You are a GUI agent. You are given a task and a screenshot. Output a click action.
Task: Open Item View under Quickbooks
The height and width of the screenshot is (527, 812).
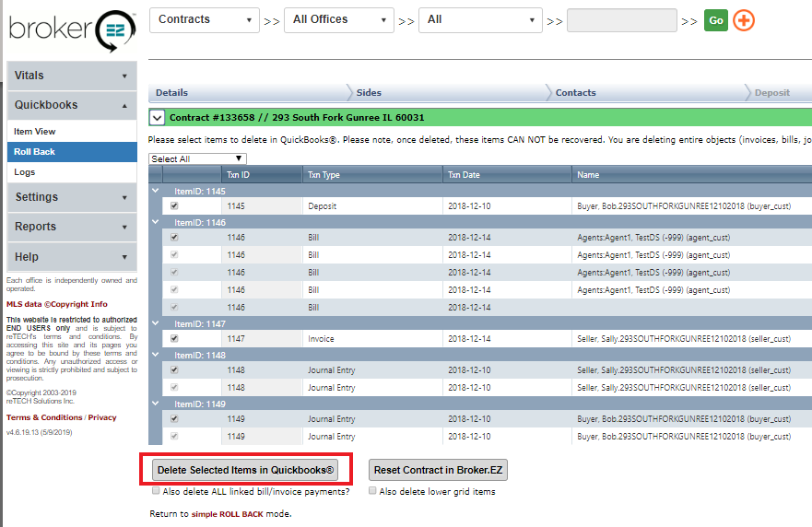35,132
